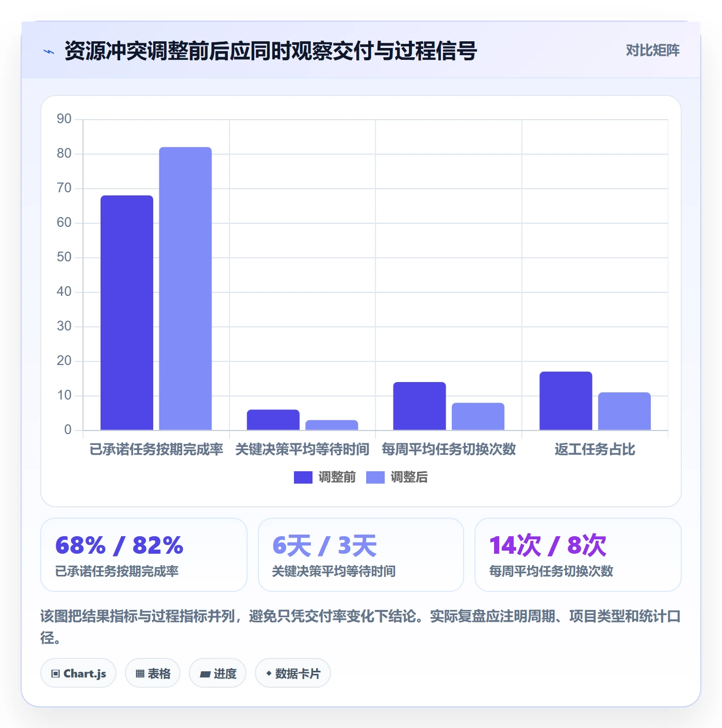
Task: Toggle the 调整前 legend item
Action: [325, 477]
